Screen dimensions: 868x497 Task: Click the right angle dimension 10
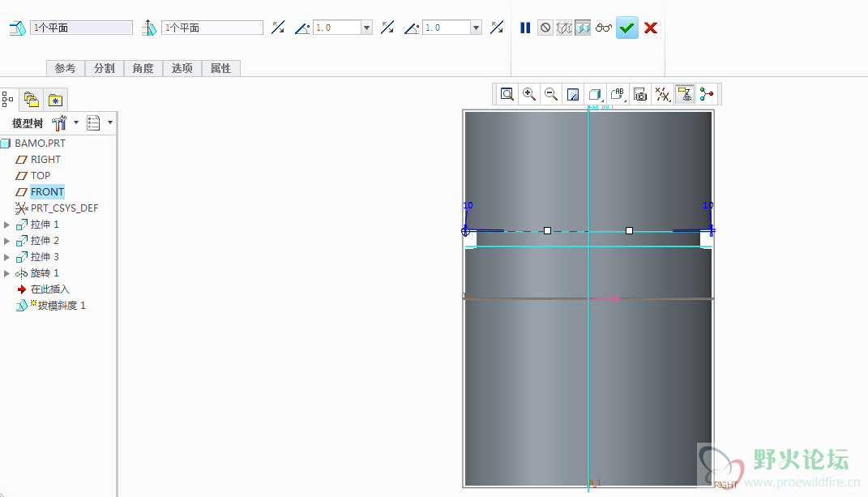point(708,205)
